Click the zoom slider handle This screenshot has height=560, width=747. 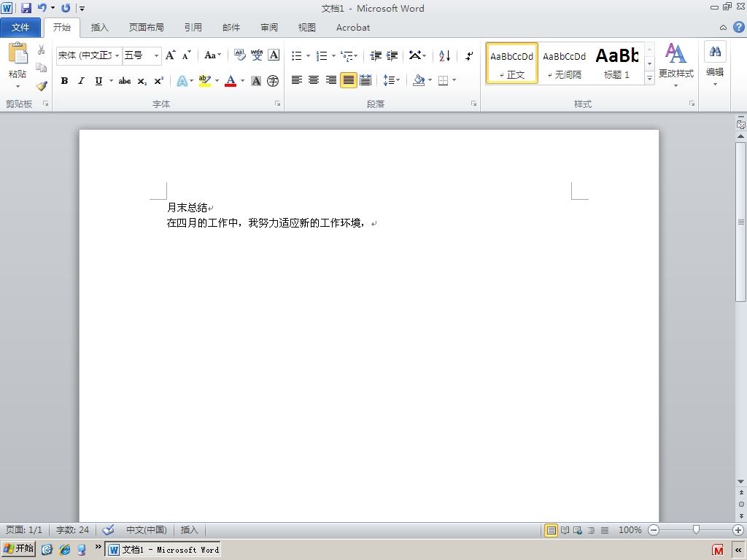click(x=696, y=529)
